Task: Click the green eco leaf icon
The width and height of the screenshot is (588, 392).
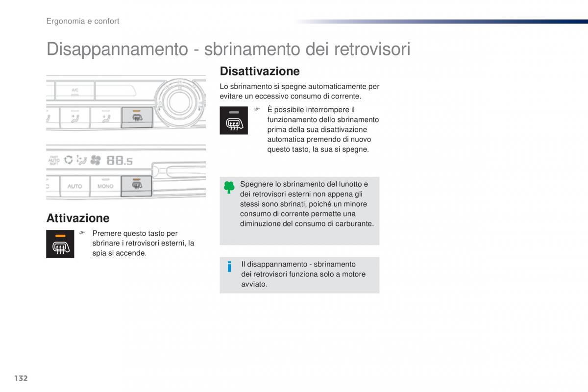Action: (x=229, y=187)
